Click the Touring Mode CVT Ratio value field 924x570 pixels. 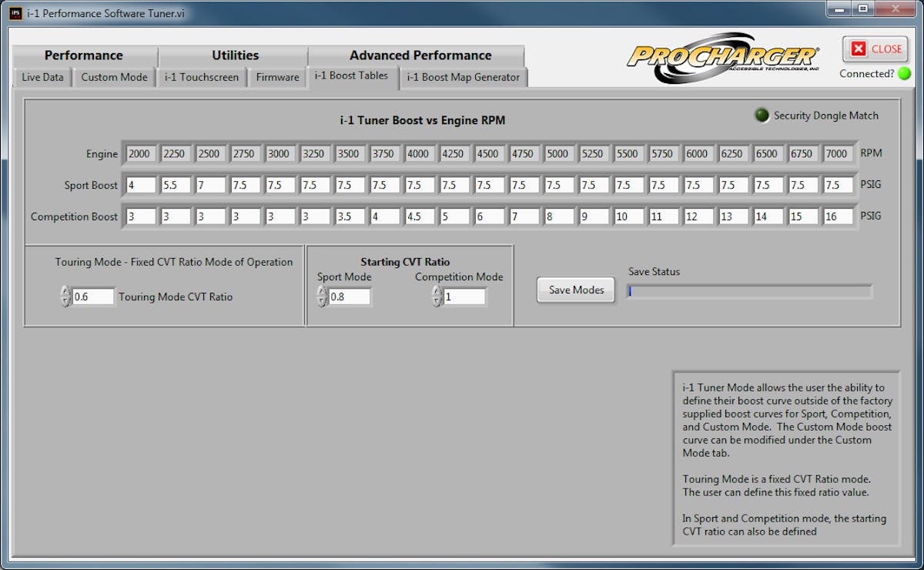click(x=93, y=297)
